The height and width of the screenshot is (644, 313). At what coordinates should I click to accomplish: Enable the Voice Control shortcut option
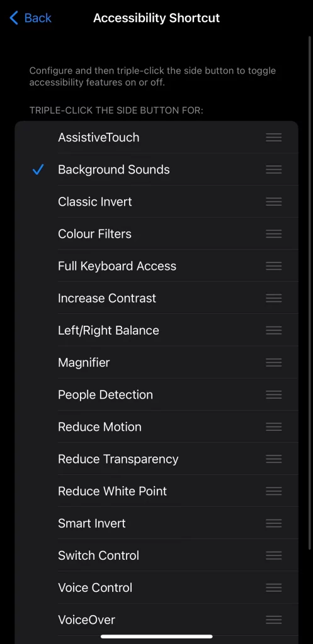click(x=156, y=587)
